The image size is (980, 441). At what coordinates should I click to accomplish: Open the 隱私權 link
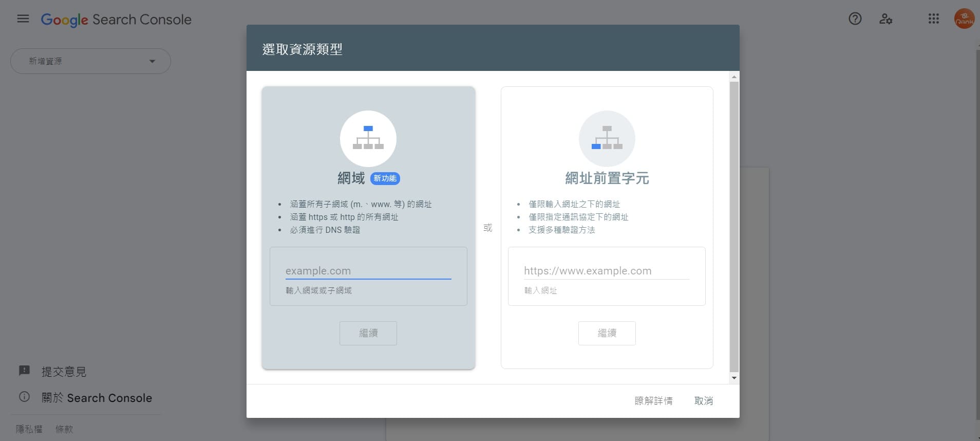click(29, 429)
